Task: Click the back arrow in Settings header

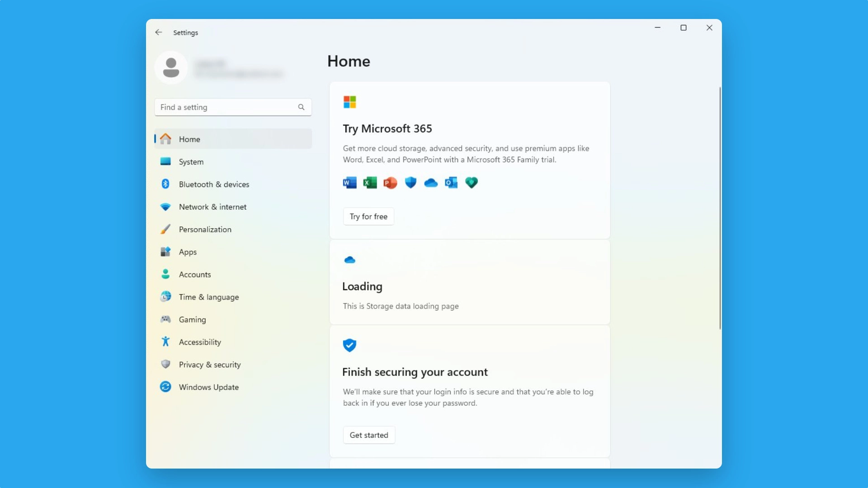Action: click(158, 33)
